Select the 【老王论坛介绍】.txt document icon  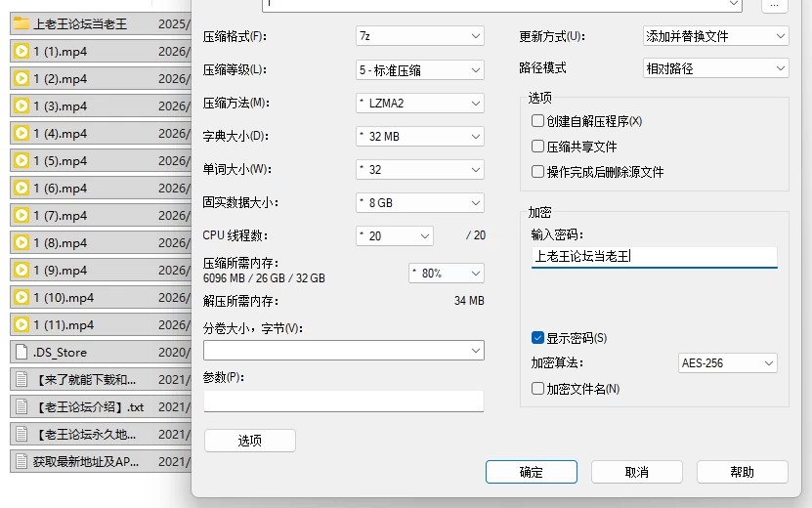point(21,407)
